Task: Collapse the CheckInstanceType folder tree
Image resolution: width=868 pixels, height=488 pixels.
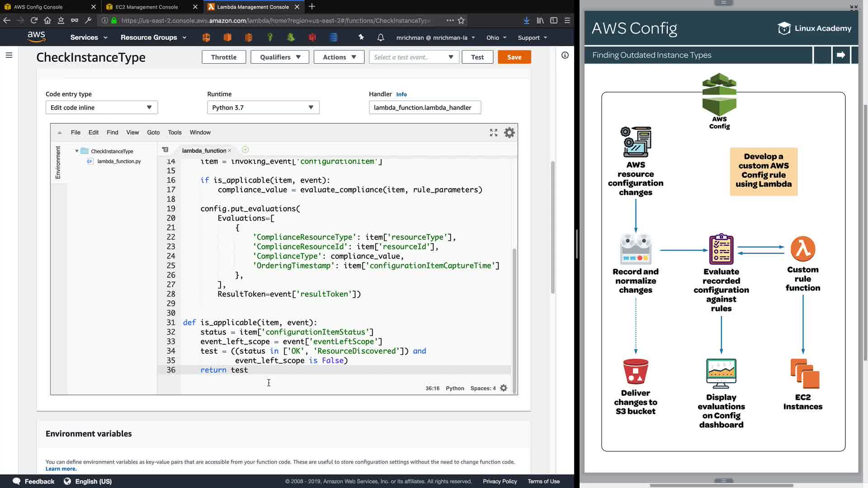Action: pos(77,151)
